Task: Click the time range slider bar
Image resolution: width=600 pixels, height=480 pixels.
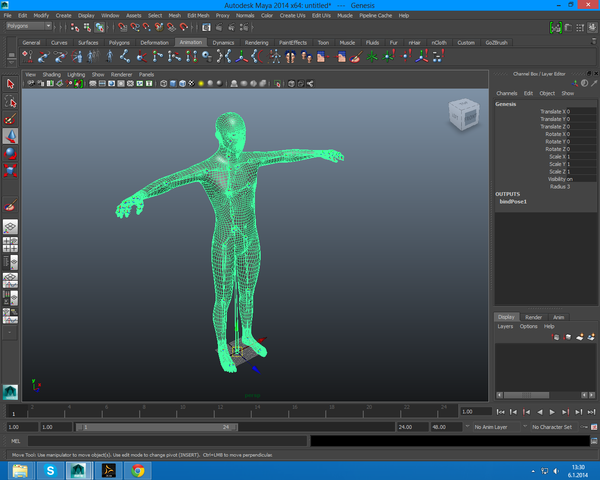Action: (156, 427)
